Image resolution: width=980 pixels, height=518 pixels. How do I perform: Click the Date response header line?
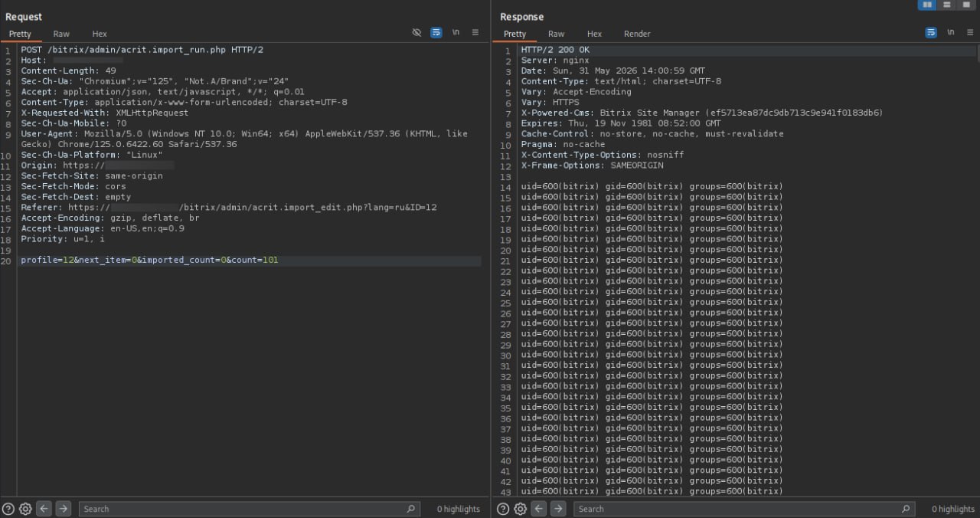click(x=613, y=70)
